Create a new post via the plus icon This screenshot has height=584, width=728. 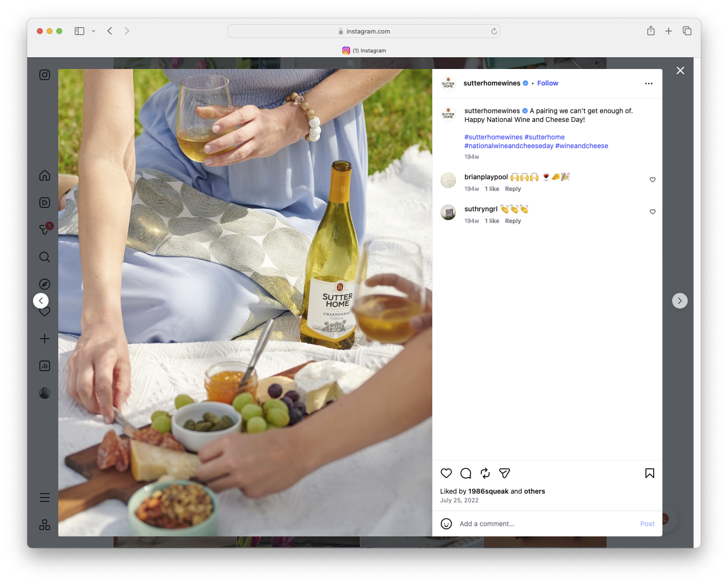pyautogui.click(x=44, y=339)
